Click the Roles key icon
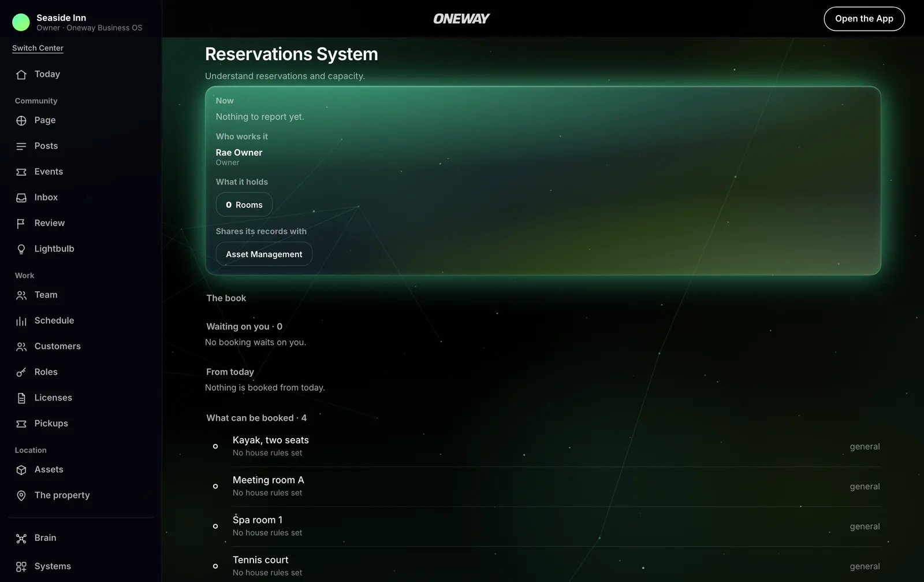The image size is (924, 582). (x=21, y=372)
